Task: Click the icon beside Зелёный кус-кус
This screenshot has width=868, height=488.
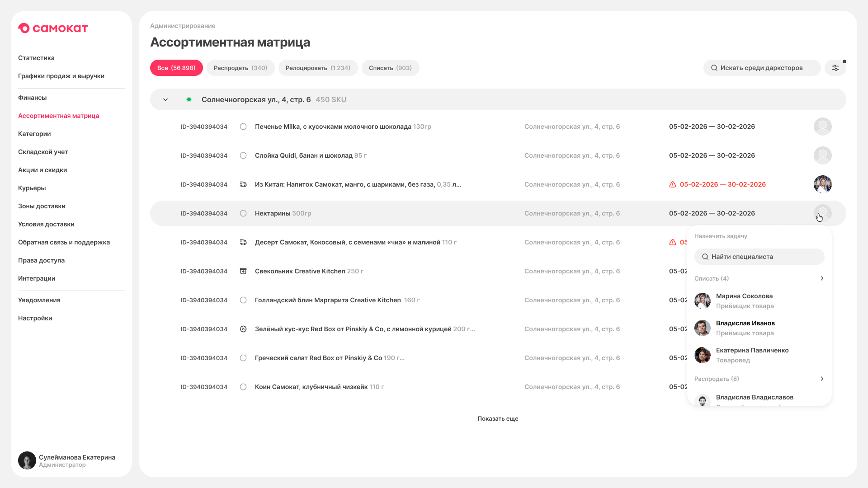Action: pos(243,329)
